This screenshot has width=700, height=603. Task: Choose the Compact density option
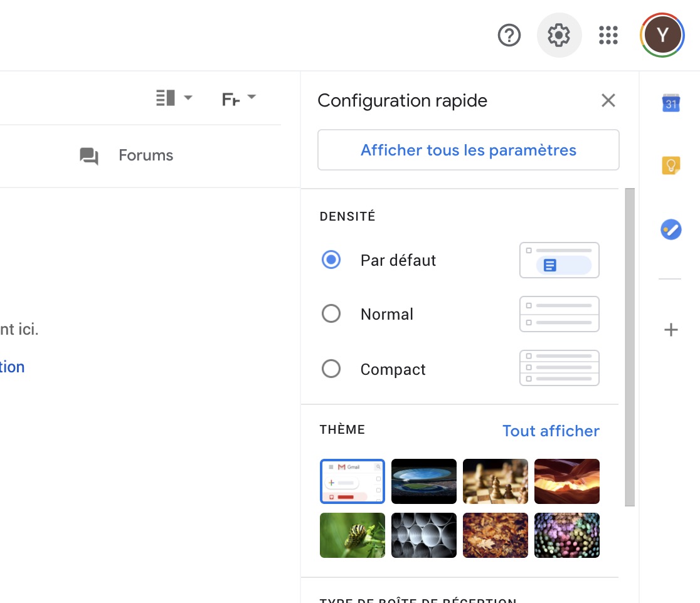click(331, 369)
